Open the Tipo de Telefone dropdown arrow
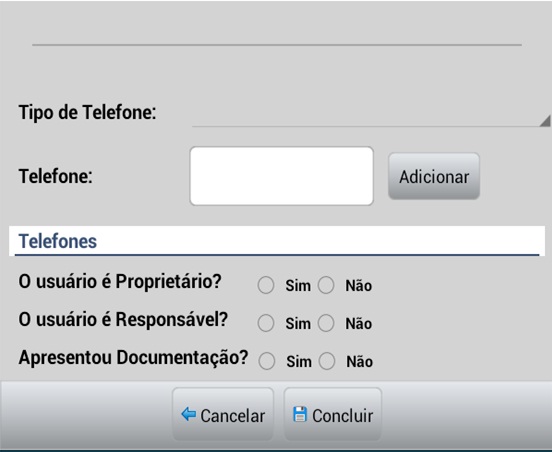The width and height of the screenshot is (552, 452). pyautogui.click(x=545, y=120)
